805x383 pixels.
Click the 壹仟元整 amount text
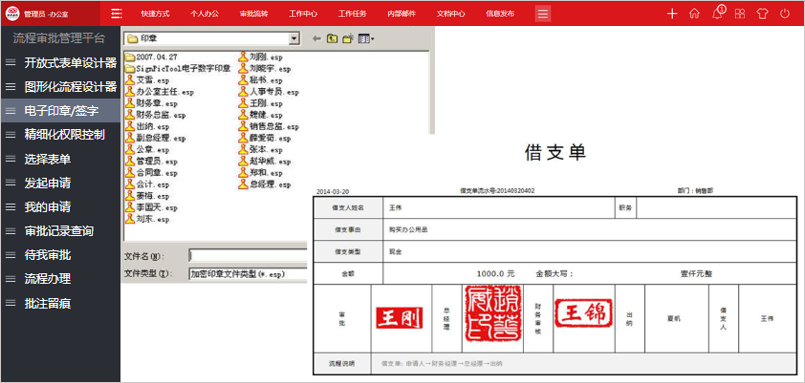point(696,274)
